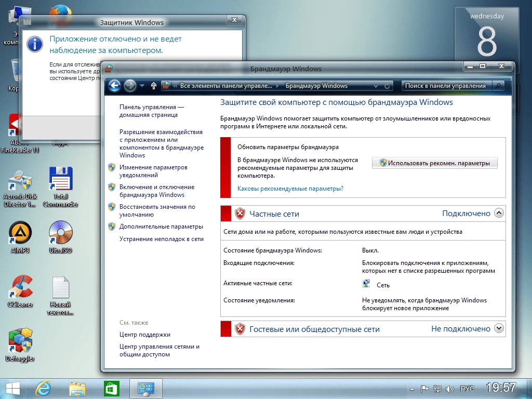Click 'Подключено' status text
The image size is (532, 399).
click(466, 214)
